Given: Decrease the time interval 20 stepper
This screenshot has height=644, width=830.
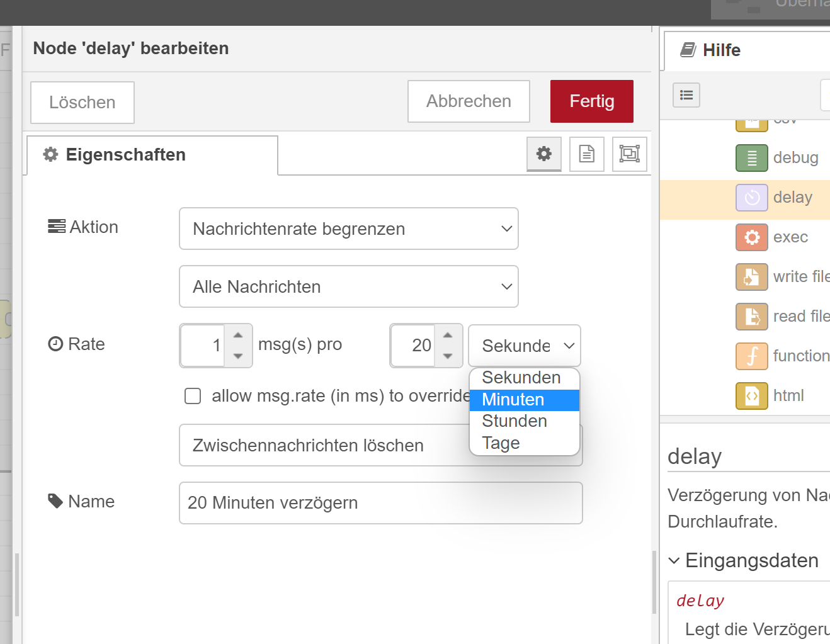Looking at the screenshot, I should (448, 356).
